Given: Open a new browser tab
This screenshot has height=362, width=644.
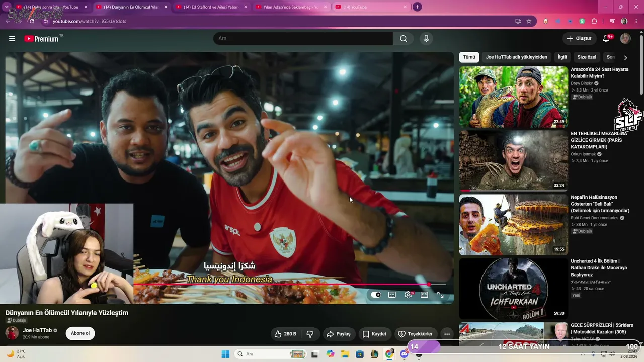Looking at the screenshot, I should (417, 7).
